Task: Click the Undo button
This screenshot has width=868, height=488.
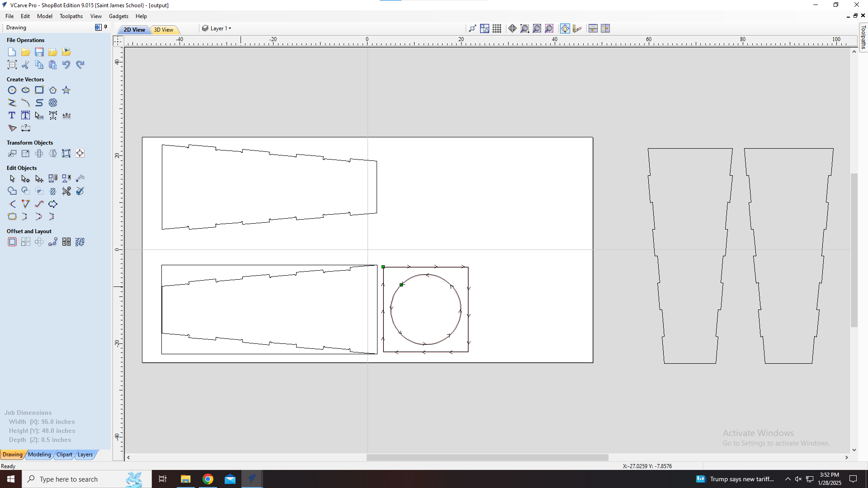Action: (66, 65)
